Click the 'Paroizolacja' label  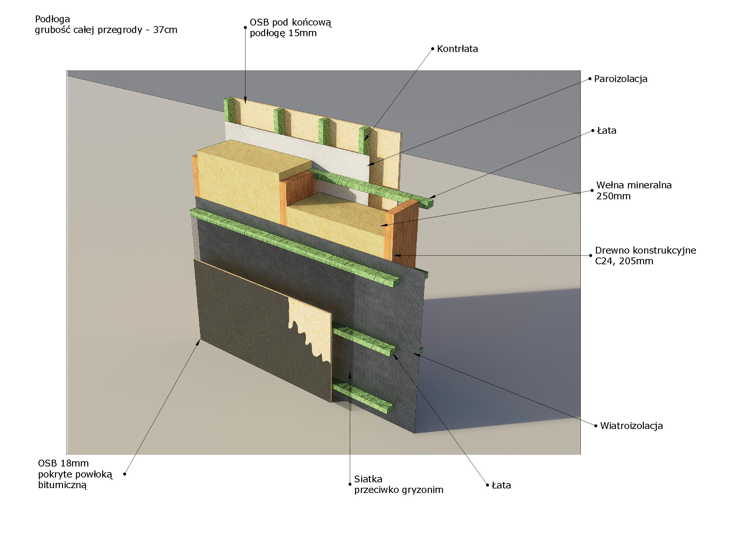[x=620, y=79]
